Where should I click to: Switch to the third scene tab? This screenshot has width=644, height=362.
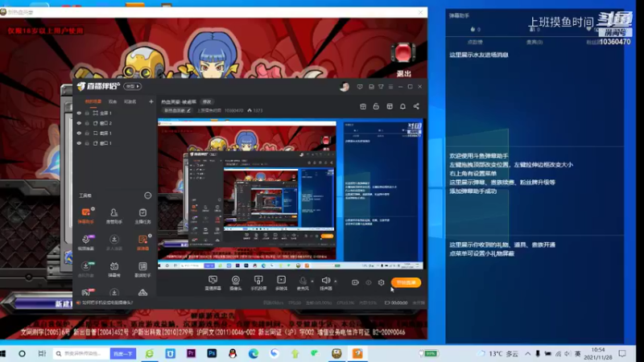click(x=130, y=101)
